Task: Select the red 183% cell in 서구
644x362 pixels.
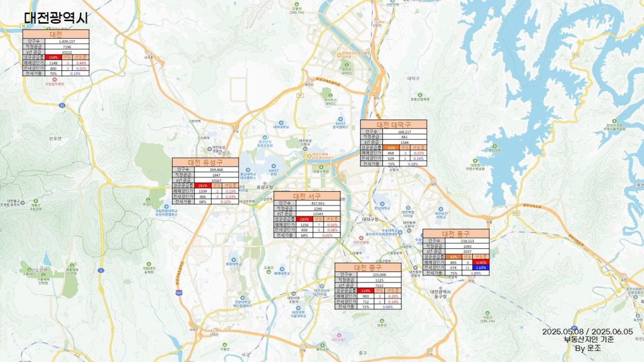Action: point(304,219)
